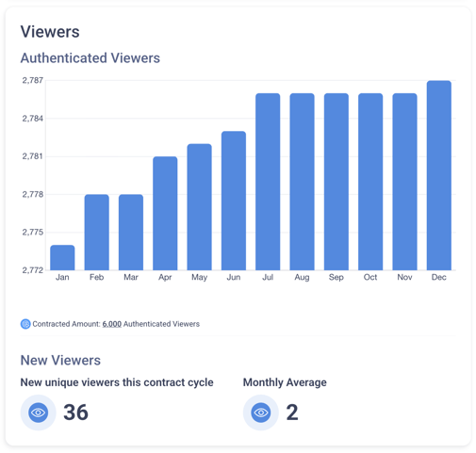The height and width of the screenshot is (453, 476).
Task: Click the New Viewers section heading
Action: 60,360
